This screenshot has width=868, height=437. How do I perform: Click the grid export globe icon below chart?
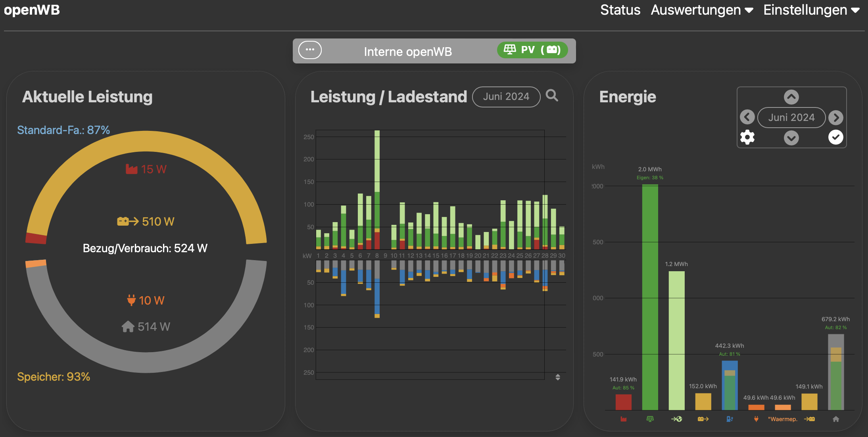click(x=676, y=419)
